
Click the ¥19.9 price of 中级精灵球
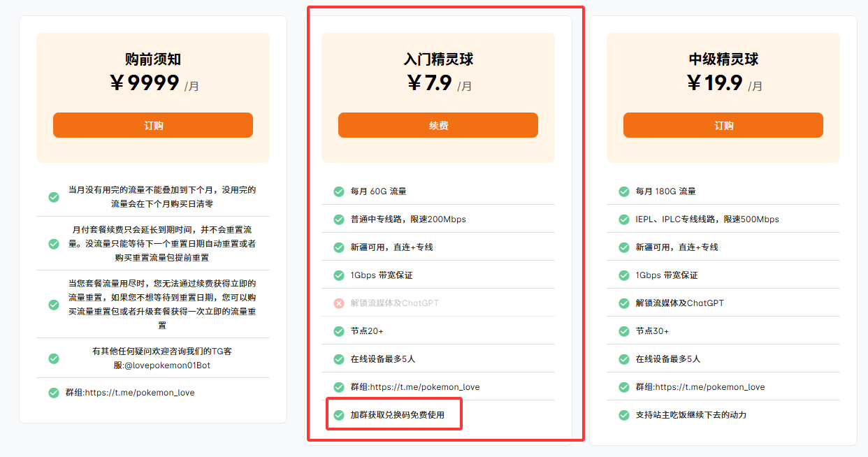(x=715, y=83)
